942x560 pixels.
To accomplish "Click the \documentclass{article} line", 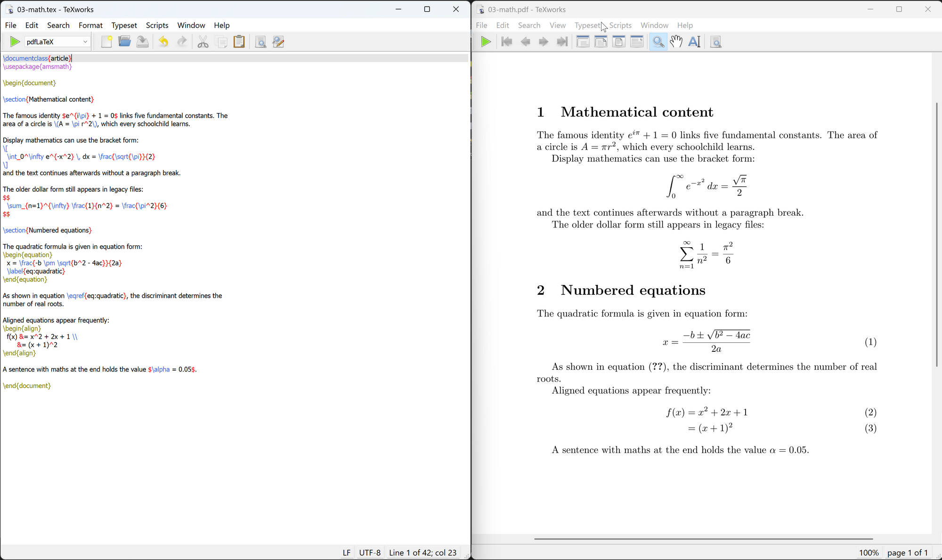I will coord(38,58).
